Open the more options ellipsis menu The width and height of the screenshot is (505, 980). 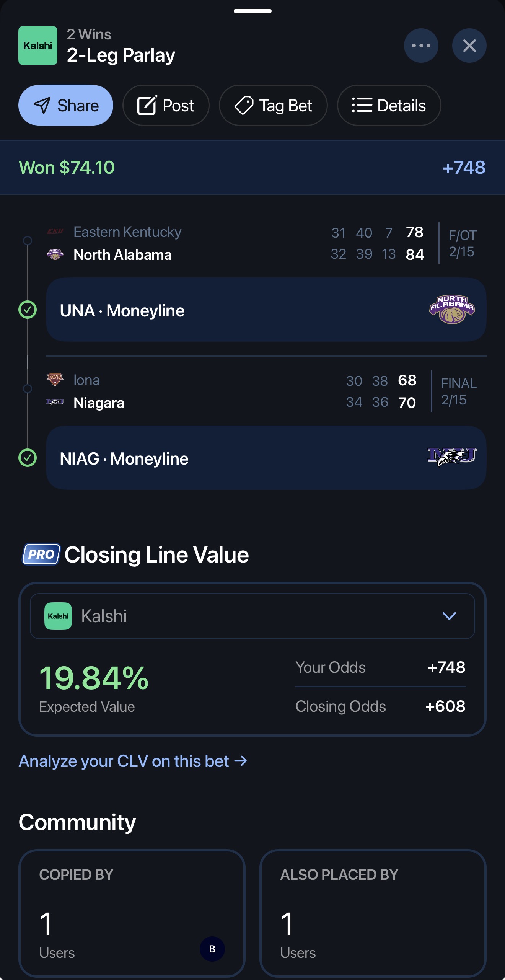[x=421, y=45]
